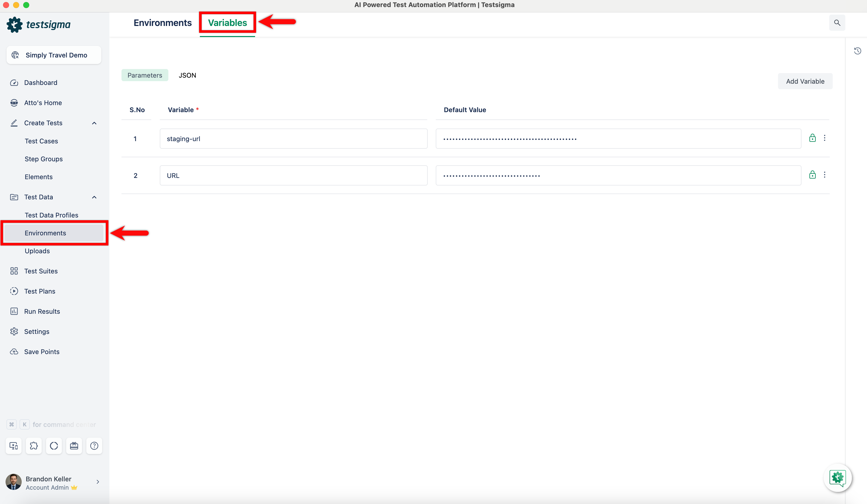The height and width of the screenshot is (504, 867).
Task: Open Test Data Profiles in sidebar
Action: 51,215
